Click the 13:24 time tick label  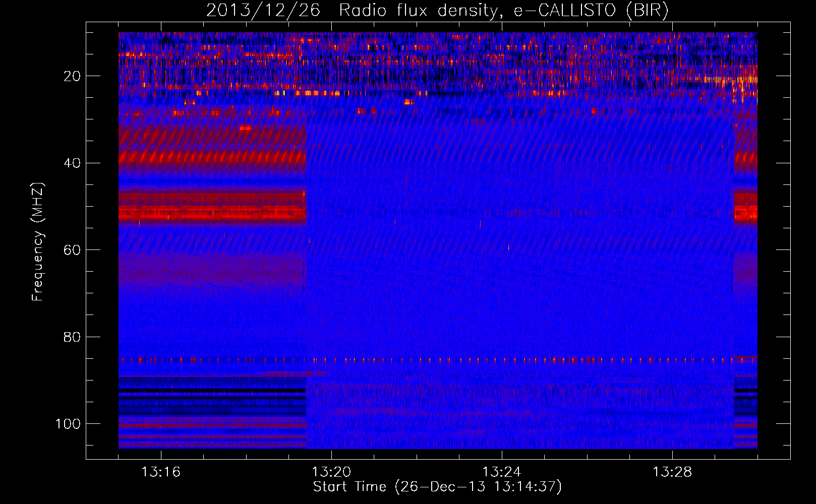502,472
